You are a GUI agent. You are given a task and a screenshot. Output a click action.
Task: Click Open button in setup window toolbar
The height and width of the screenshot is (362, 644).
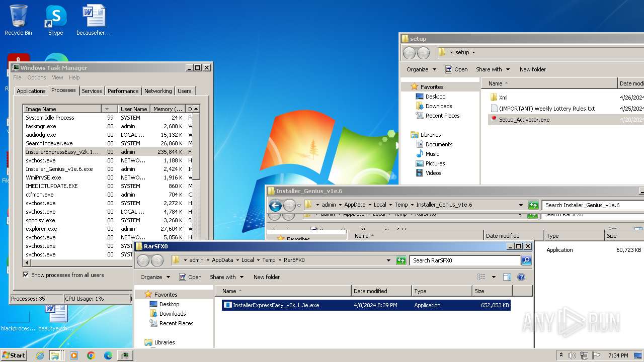(x=456, y=69)
